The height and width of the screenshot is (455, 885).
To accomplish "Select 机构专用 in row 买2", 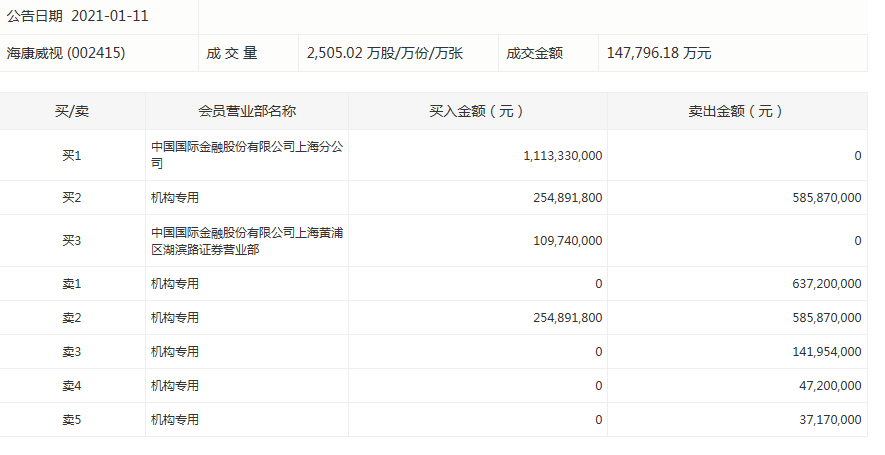I will [x=175, y=198].
